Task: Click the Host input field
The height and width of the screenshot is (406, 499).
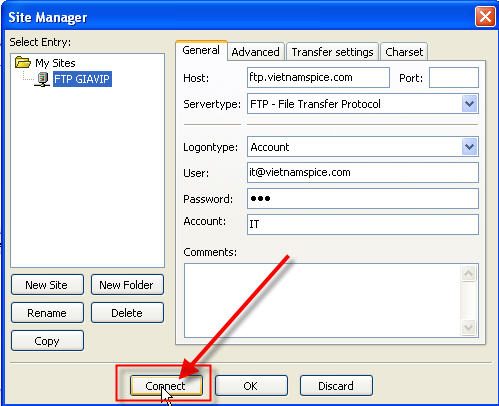Action: pos(318,77)
